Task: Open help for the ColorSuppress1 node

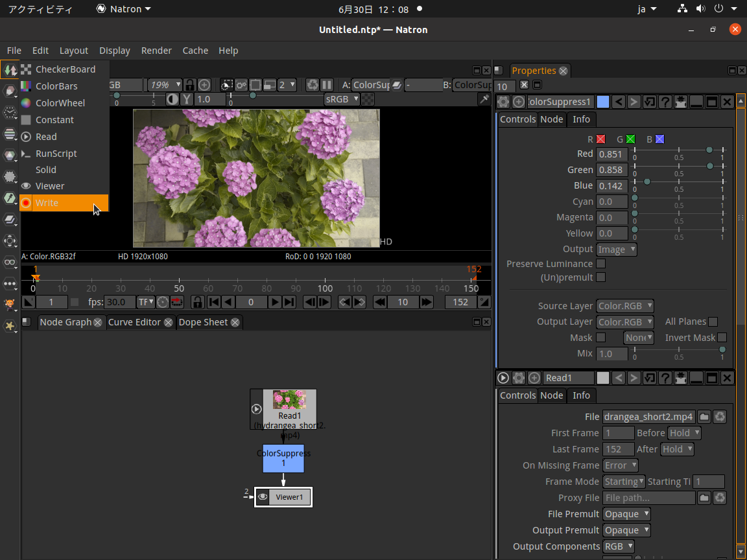Action: tap(666, 101)
